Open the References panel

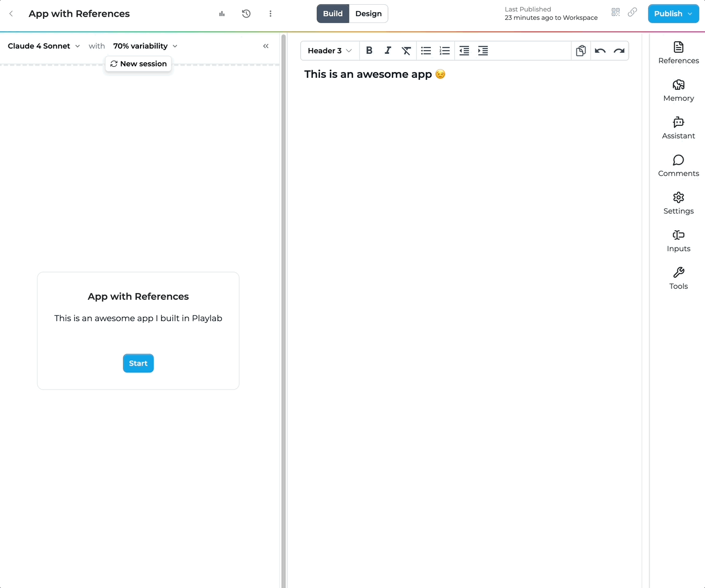pyautogui.click(x=678, y=53)
